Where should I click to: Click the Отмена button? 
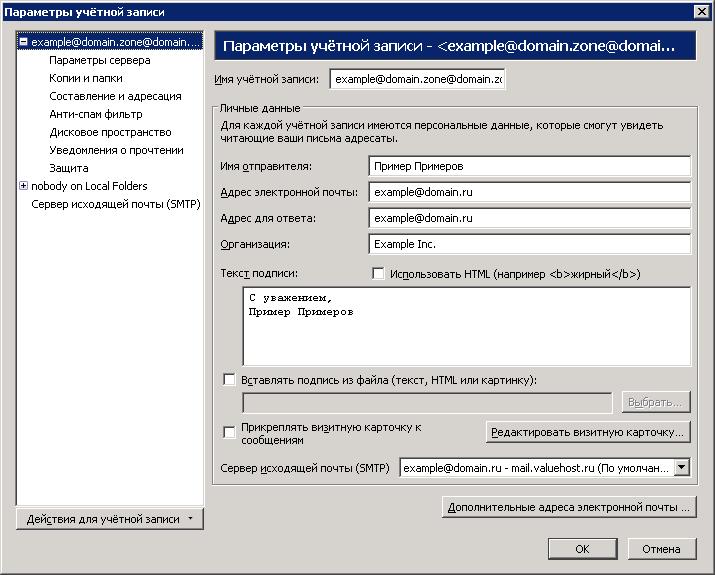point(662,549)
